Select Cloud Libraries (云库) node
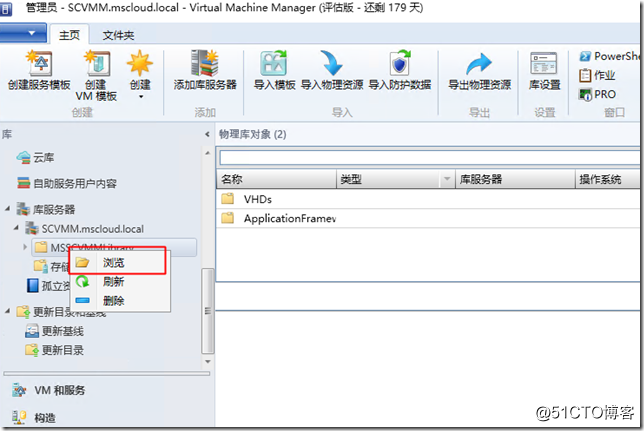The height and width of the screenshot is (431, 644). point(35,157)
